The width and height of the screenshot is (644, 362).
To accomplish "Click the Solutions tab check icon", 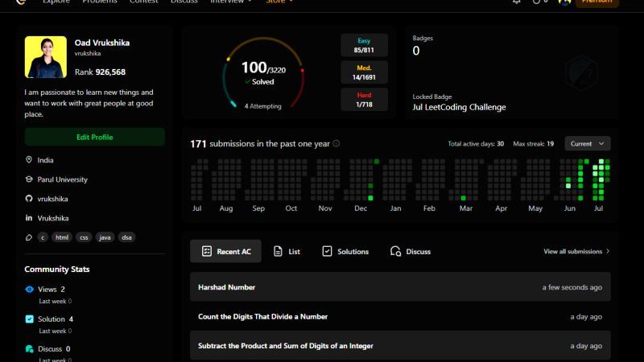I will (x=327, y=251).
